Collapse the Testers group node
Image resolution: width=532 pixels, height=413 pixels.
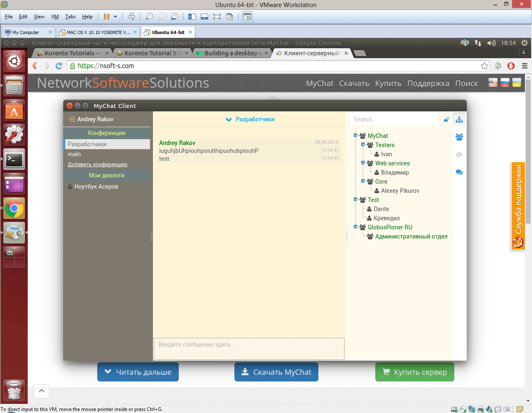pyautogui.click(x=363, y=144)
